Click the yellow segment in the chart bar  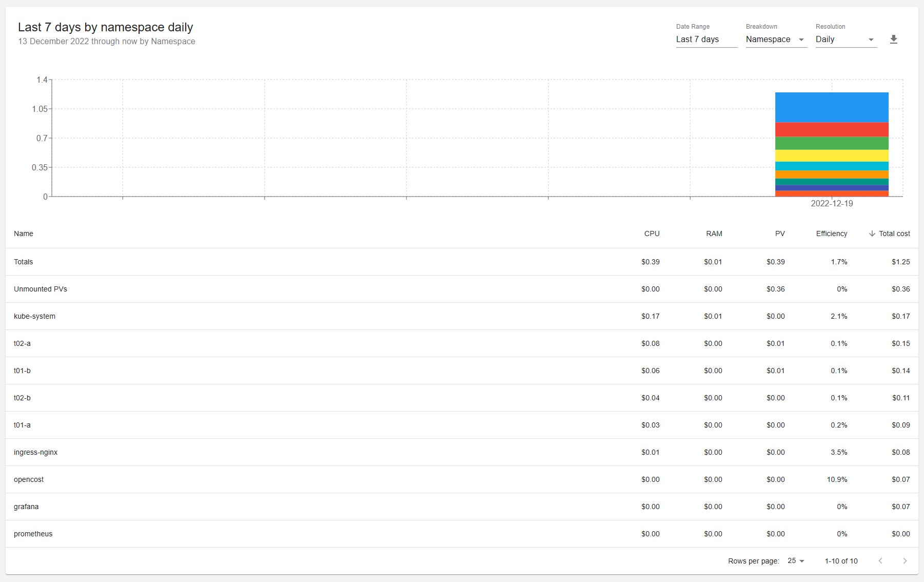(x=831, y=156)
